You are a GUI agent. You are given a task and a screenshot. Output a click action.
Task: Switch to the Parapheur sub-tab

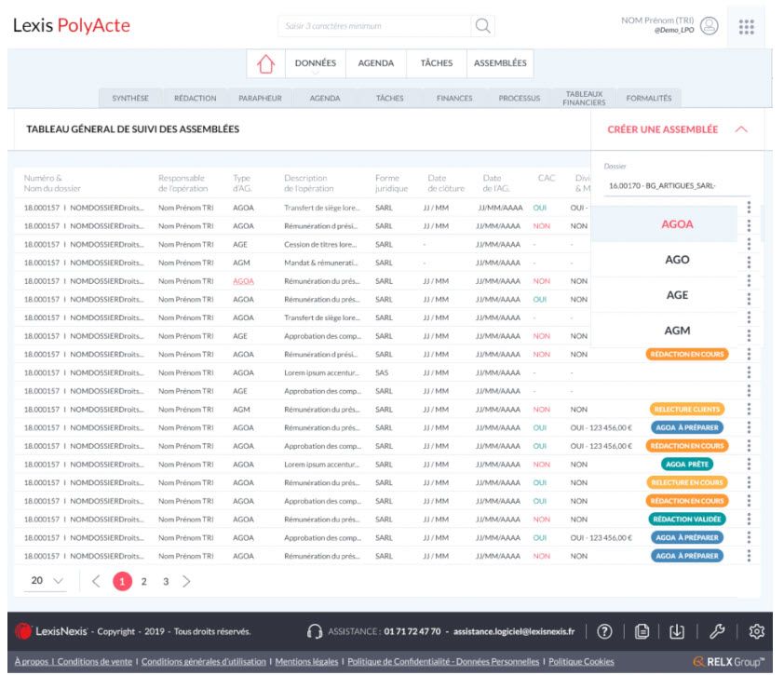coord(260,98)
